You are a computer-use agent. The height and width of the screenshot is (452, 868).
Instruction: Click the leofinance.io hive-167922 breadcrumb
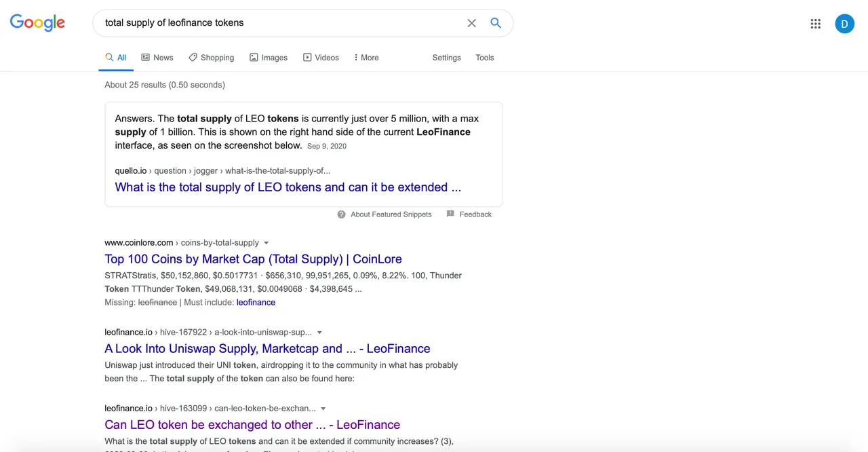[208, 333]
